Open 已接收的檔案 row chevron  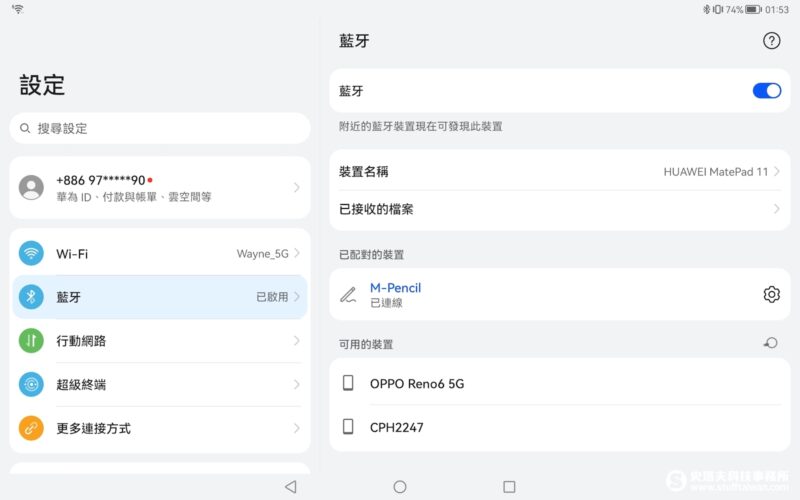click(777, 209)
